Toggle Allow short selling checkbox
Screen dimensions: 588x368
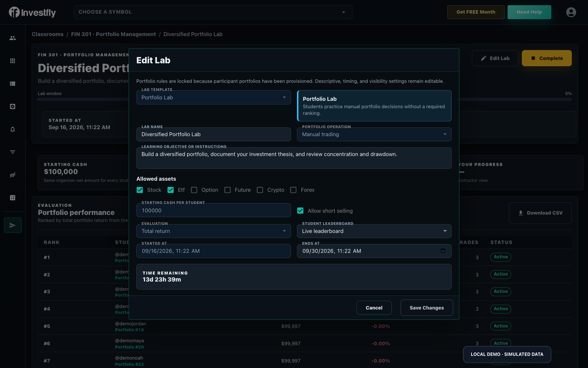[x=300, y=210]
